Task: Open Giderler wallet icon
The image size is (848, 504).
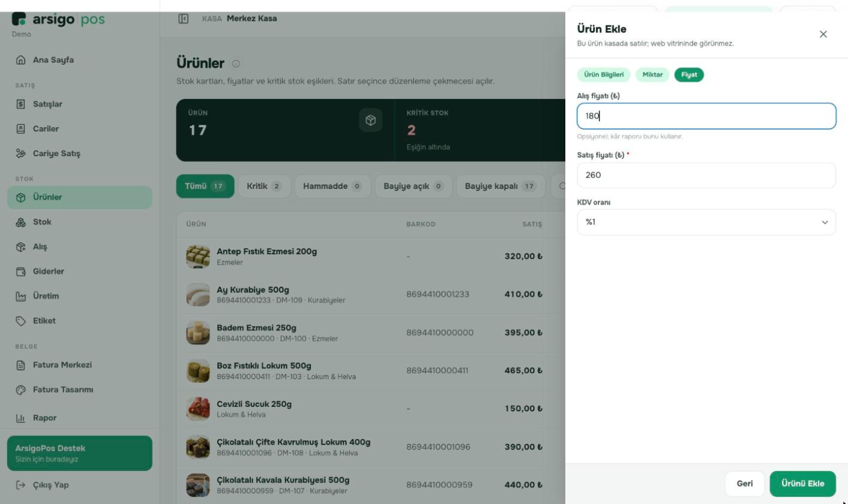Action: (x=21, y=271)
